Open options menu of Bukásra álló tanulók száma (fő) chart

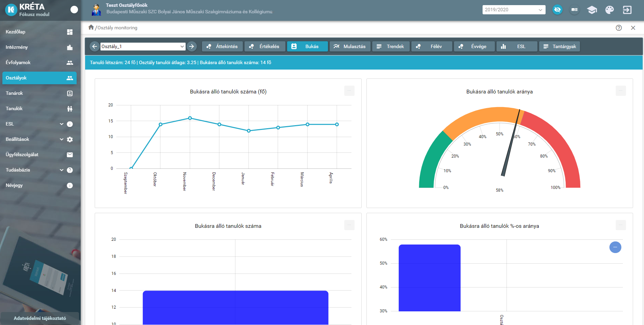349,91
